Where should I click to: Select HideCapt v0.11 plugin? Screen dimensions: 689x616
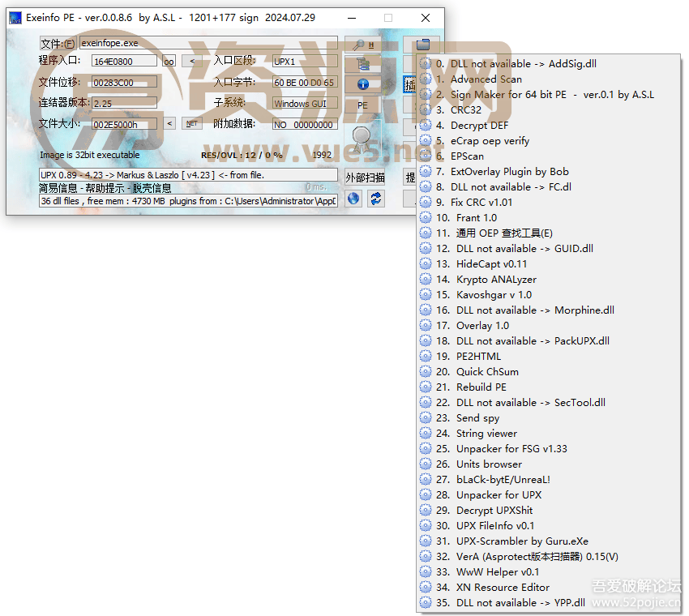pos(548,263)
